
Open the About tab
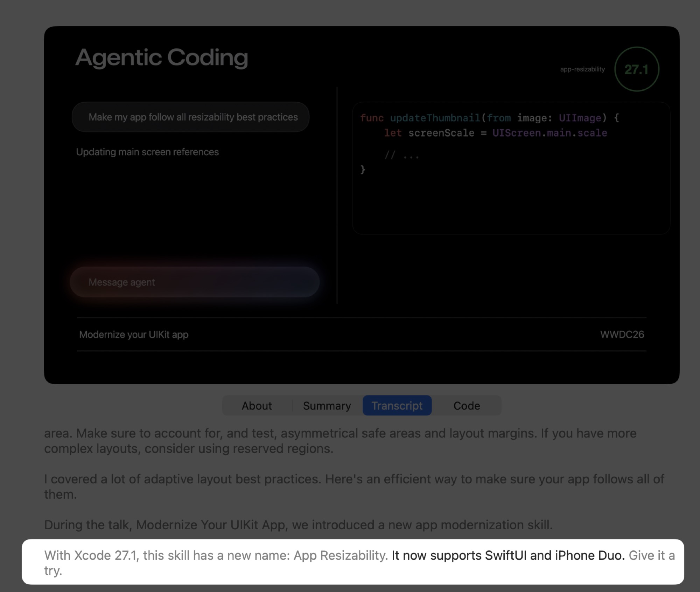(257, 406)
